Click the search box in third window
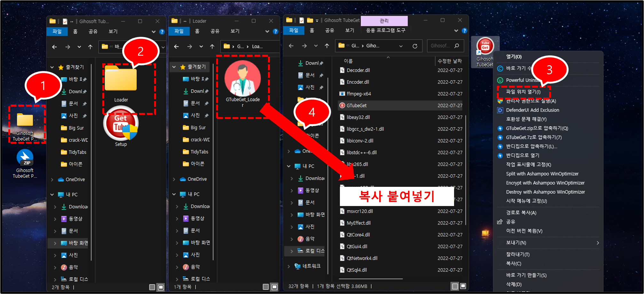 pyautogui.click(x=445, y=46)
